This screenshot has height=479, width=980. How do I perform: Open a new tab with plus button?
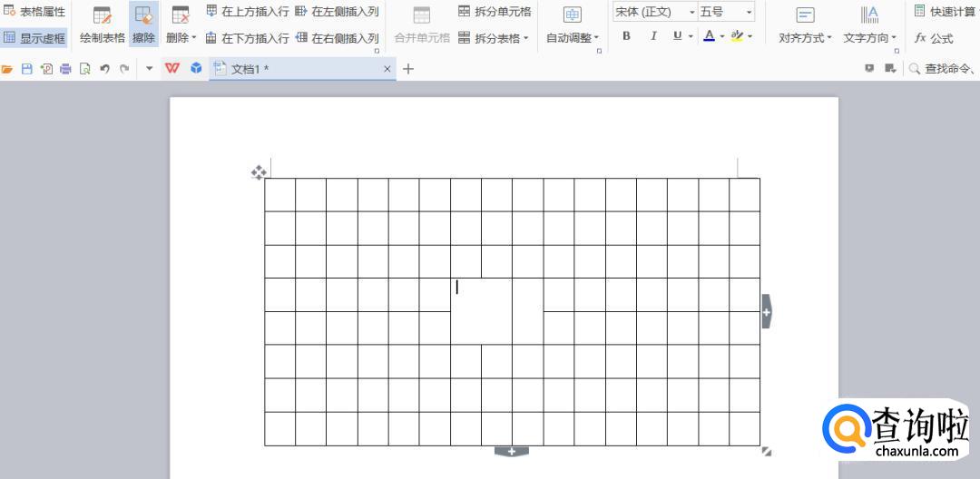pyautogui.click(x=408, y=69)
